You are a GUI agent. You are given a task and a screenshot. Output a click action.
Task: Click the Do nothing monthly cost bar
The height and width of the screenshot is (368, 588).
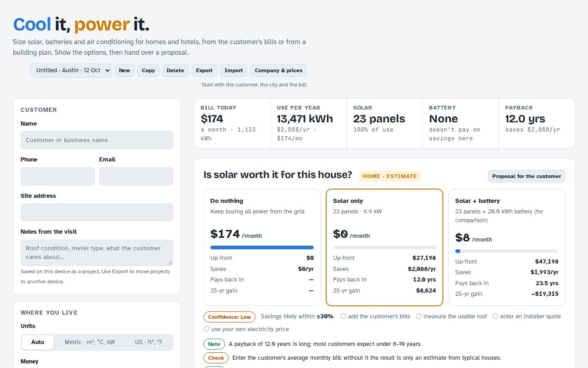pyautogui.click(x=262, y=247)
